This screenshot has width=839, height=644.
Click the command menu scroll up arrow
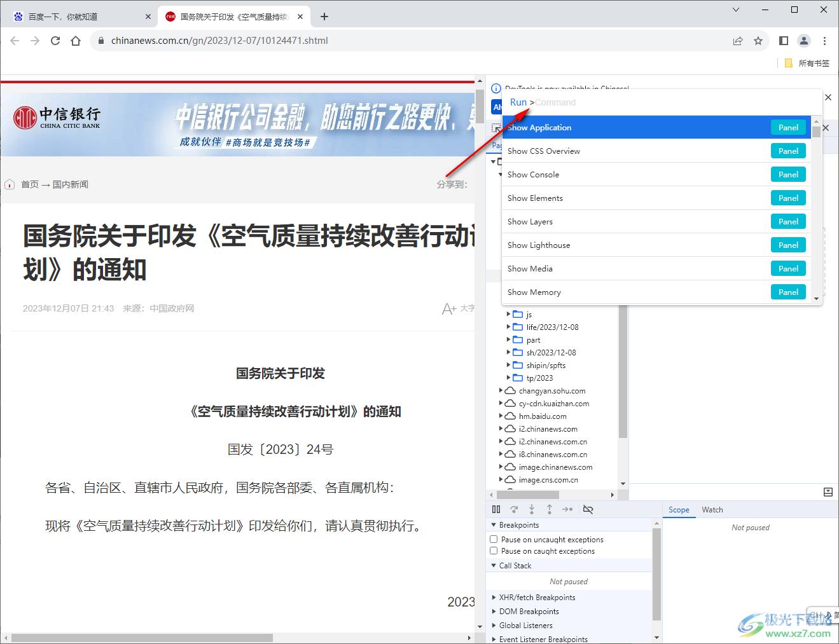coord(816,120)
